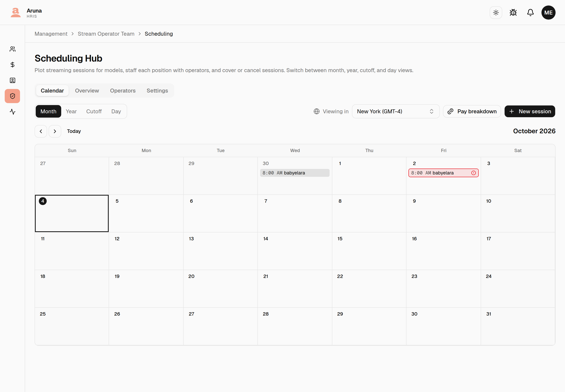Switch calendar to Year view
The image size is (565, 392).
[71, 112]
